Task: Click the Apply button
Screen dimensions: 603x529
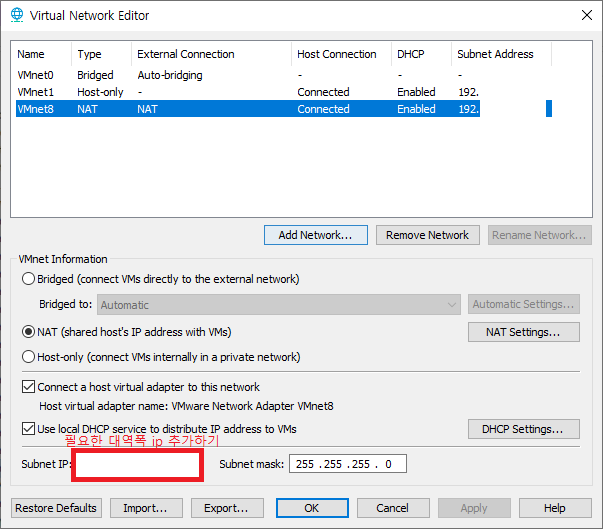Action: (x=474, y=508)
